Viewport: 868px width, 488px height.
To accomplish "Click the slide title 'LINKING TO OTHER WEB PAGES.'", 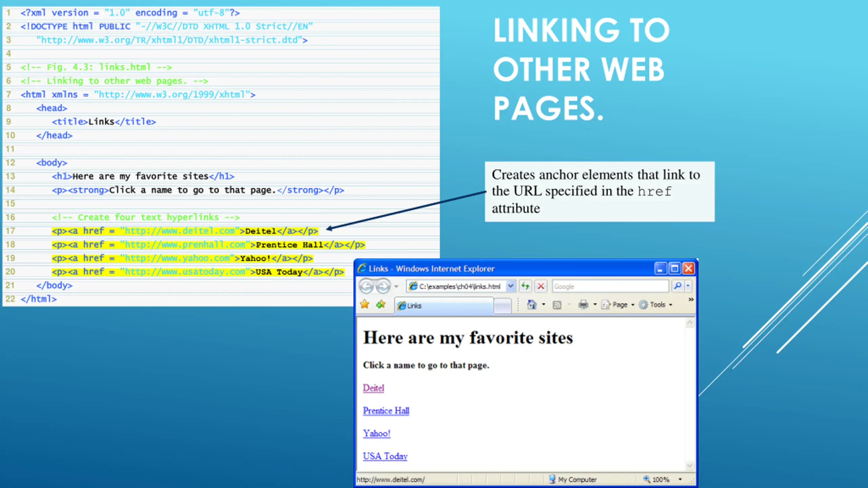I will pos(581,69).
